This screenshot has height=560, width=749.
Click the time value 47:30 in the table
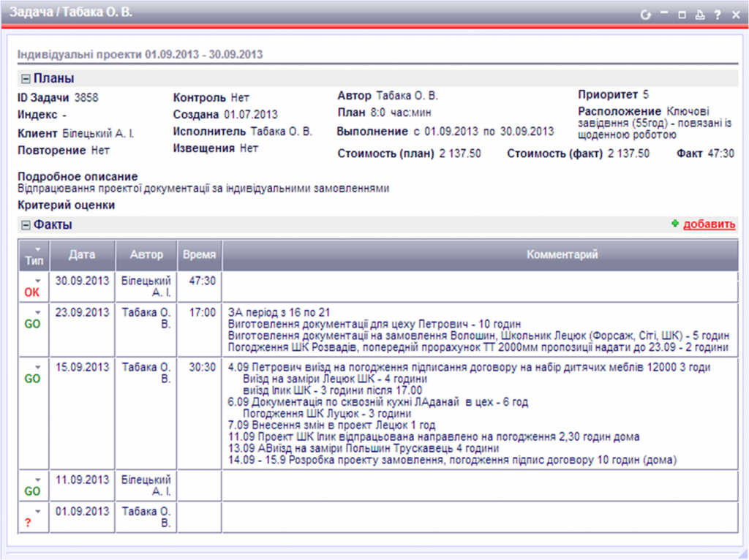[x=203, y=281]
